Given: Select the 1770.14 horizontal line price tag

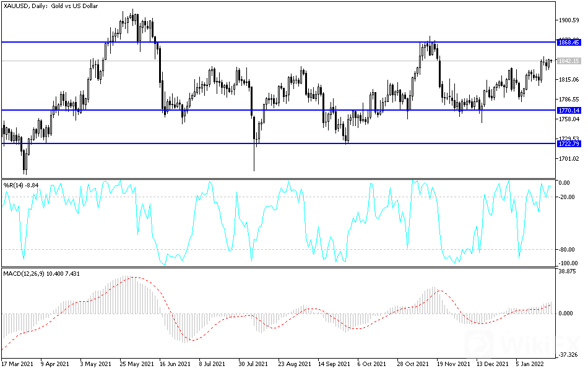Looking at the screenshot, I should click(568, 110).
